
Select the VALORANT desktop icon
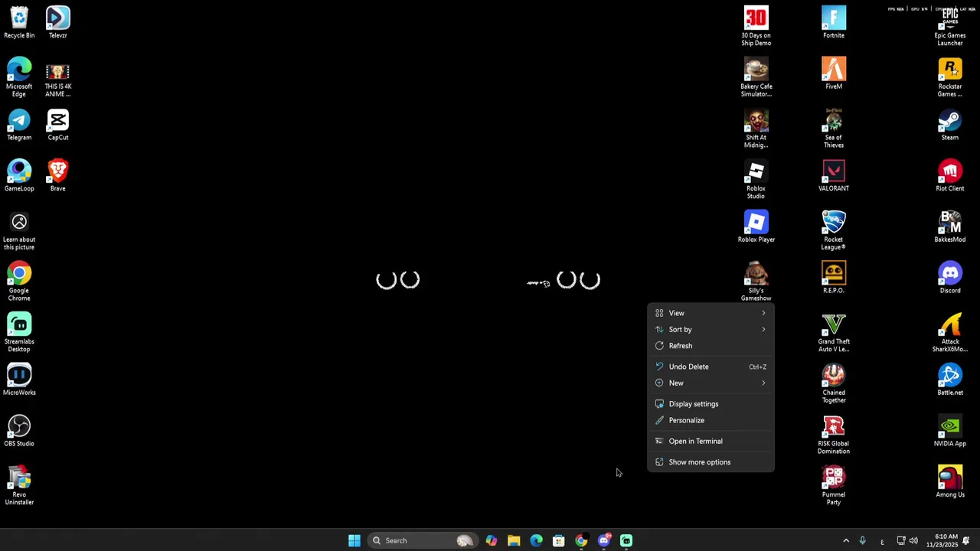(x=834, y=175)
